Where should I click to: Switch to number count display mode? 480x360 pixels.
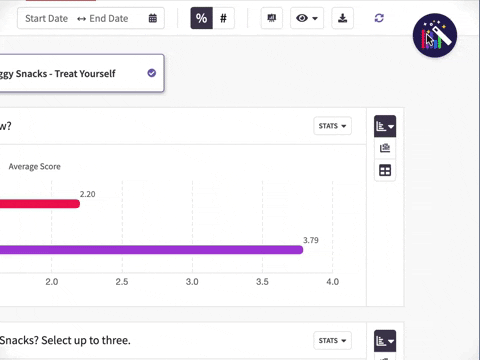coord(223,18)
